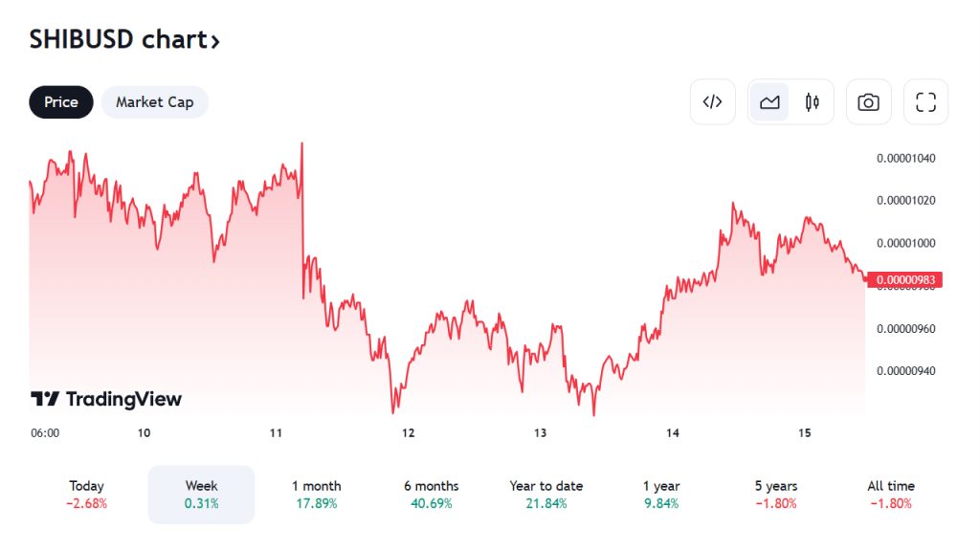Click the TradingView logo
This screenshot has height=551, width=980.
pos(106,399)
